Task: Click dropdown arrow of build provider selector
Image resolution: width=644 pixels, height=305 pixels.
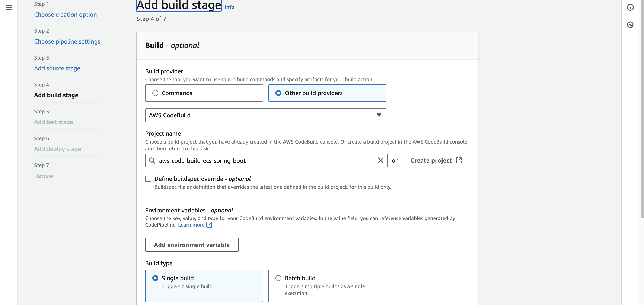Action: click(x=379, y=115)
